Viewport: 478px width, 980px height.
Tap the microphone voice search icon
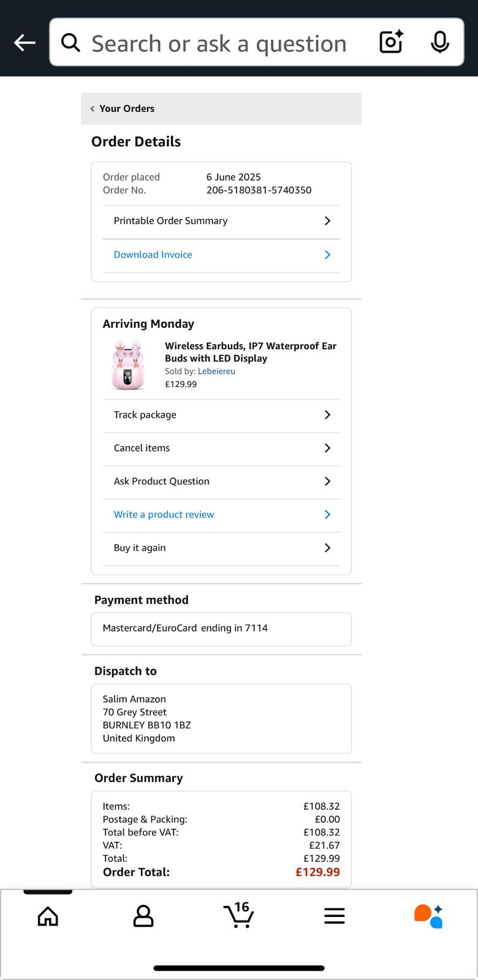coord(439,42)
